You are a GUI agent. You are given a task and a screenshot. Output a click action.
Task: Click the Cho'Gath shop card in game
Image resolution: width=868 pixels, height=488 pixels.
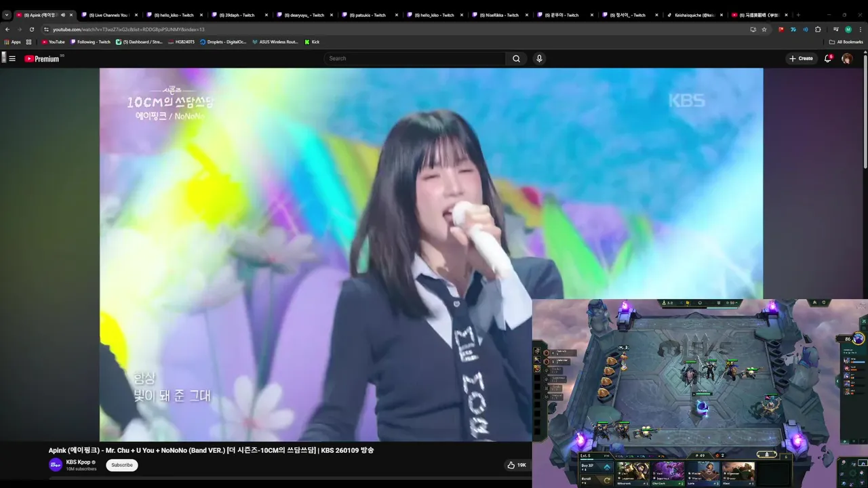pos(668,474)
